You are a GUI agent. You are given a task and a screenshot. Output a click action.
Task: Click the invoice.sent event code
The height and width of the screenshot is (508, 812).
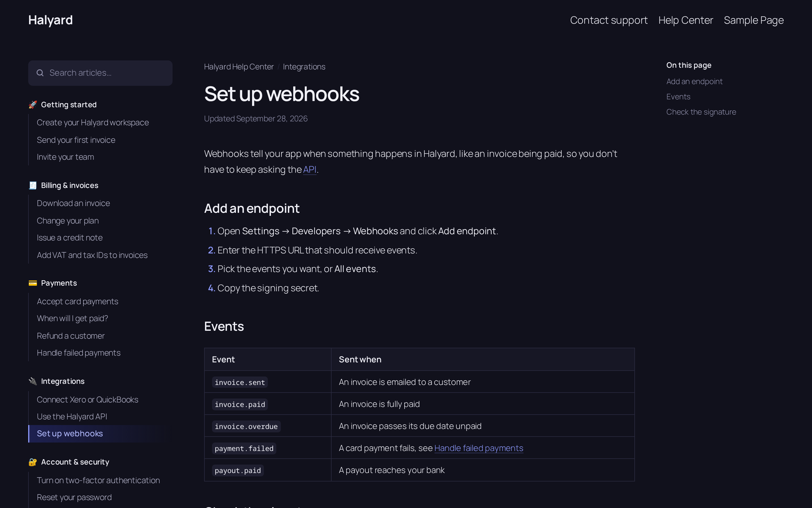pyautogui.click(x=240, y=382)
